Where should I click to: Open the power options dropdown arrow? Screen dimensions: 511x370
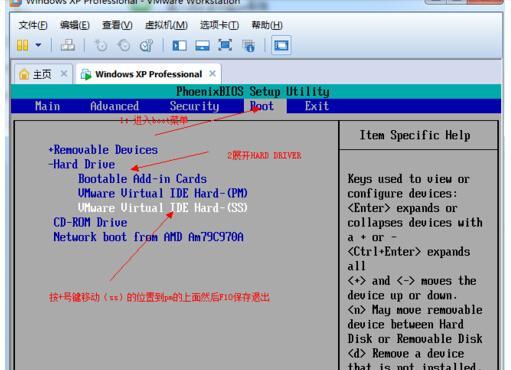pos(38,45)
